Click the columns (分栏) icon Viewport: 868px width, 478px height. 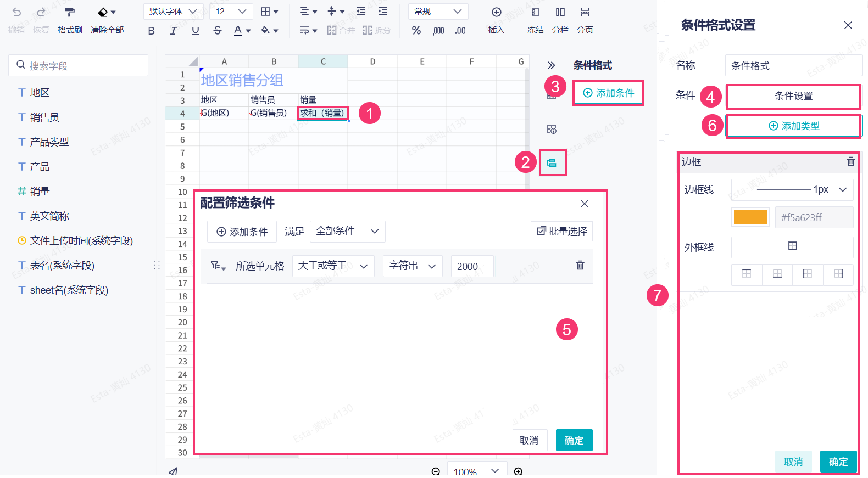(x=560, y=12)
